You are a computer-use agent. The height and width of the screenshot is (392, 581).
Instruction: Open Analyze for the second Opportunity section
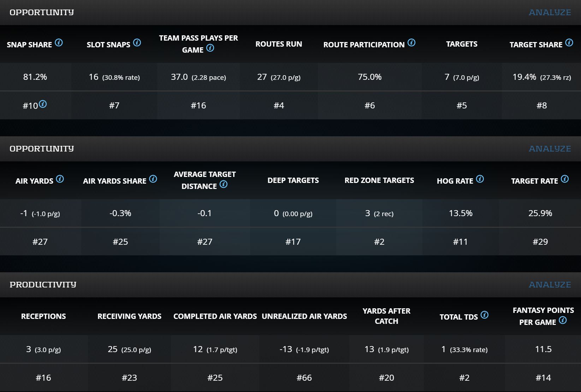[550, 149]
